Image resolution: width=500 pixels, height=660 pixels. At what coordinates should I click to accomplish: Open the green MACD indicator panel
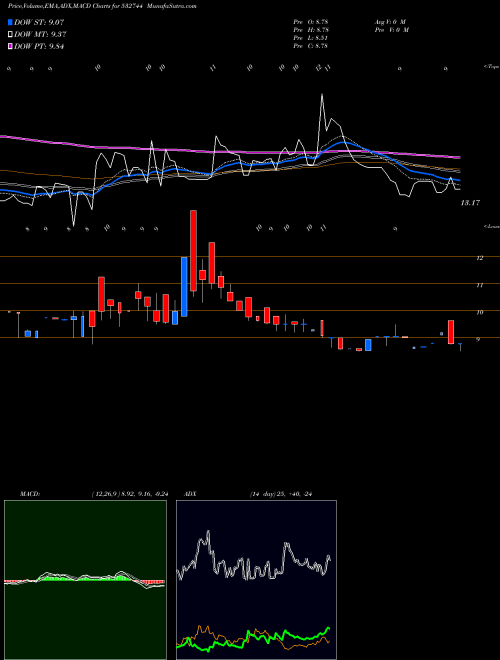pos(85,580)
